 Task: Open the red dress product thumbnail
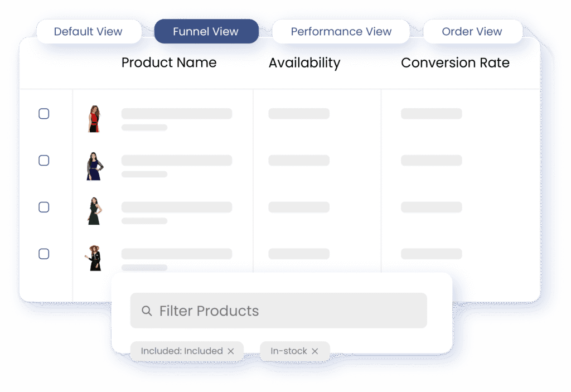pos(94,119)
